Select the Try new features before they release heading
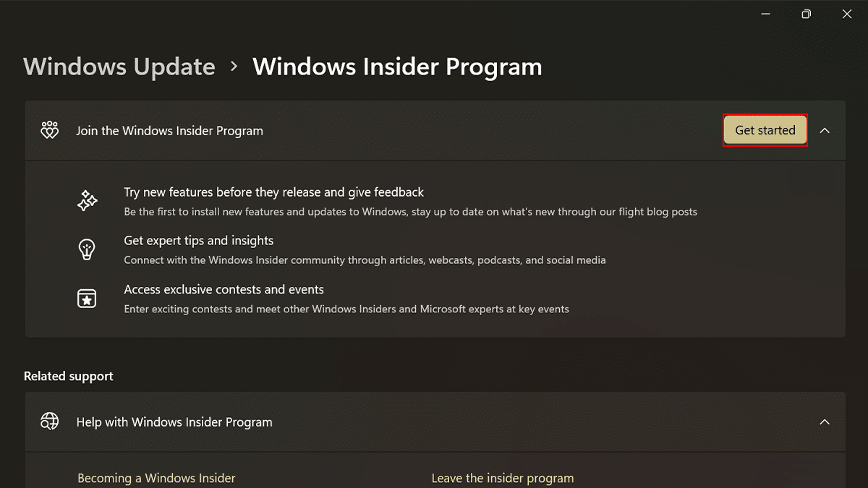The image size is (868, 488). pyautogui.click(x=273, y=192)
